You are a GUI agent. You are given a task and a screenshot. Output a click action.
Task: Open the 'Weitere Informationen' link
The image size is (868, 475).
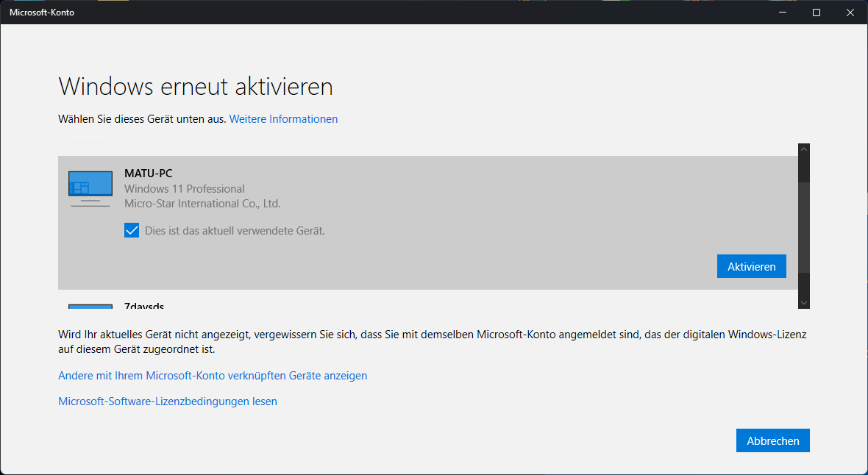click(x=283, y=119)
